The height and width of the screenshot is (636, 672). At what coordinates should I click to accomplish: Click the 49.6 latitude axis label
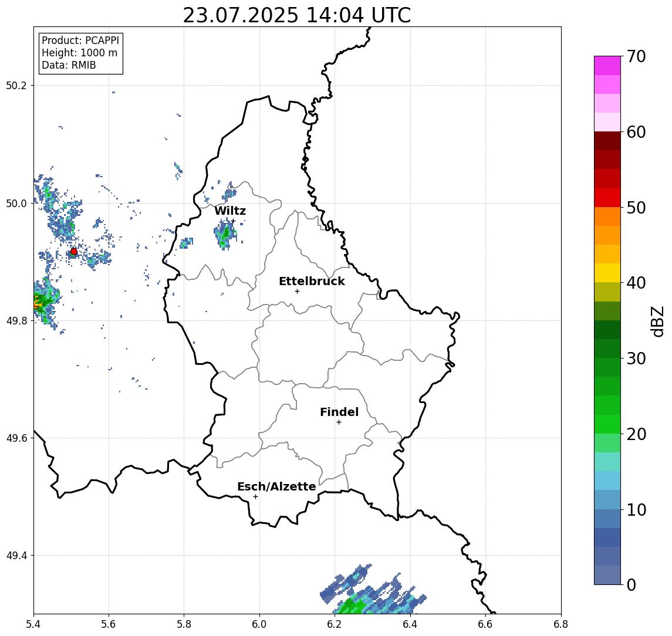(16, 438)
